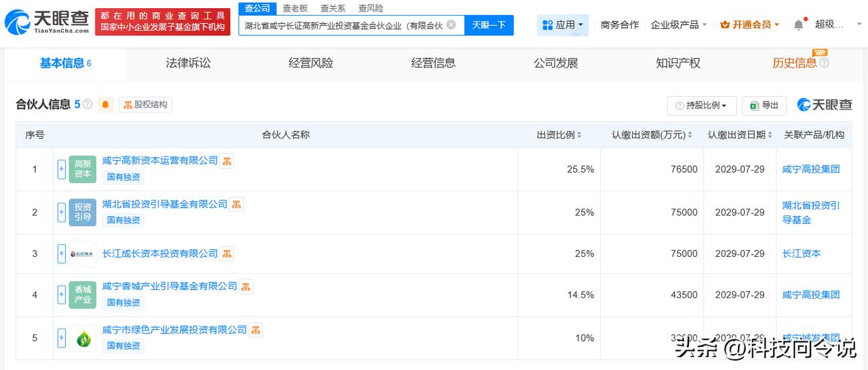Open 咸宁高投集团 link in row 1
This screenshot has height=370, width=868.
click(811, 169)
